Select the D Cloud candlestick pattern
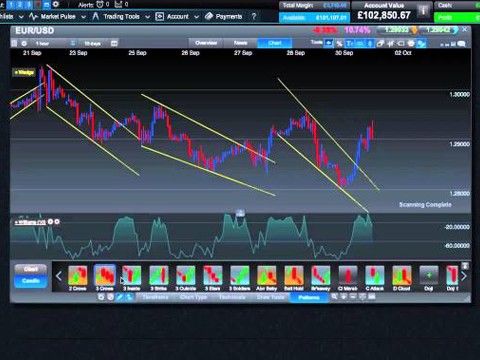480x360 pixels. pos(402,278)
